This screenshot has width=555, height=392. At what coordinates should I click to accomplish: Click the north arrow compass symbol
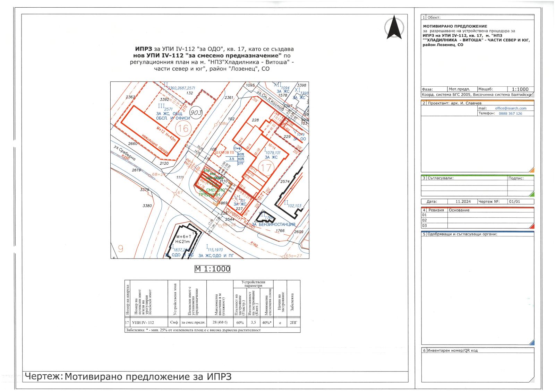[x=394, y=28]
